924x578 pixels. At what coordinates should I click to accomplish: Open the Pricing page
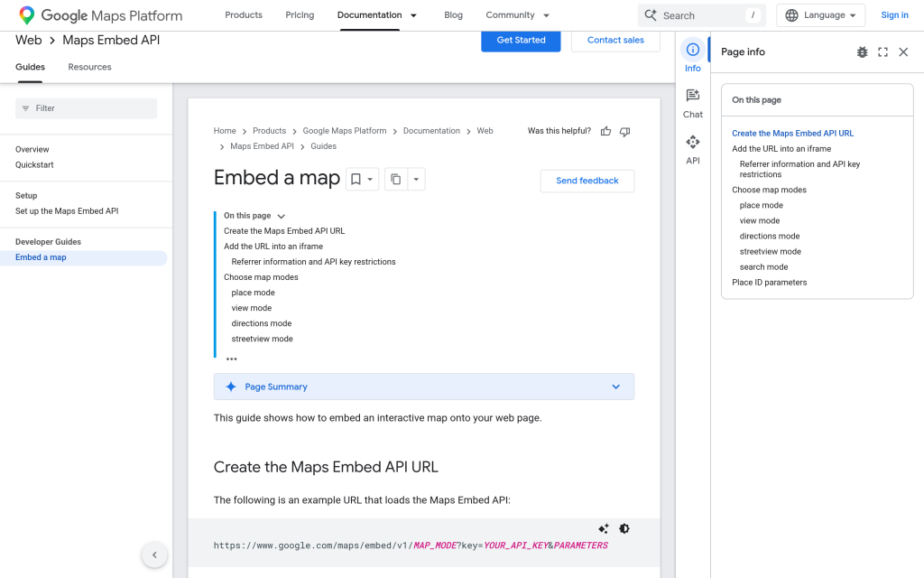[x=300, y=15]
